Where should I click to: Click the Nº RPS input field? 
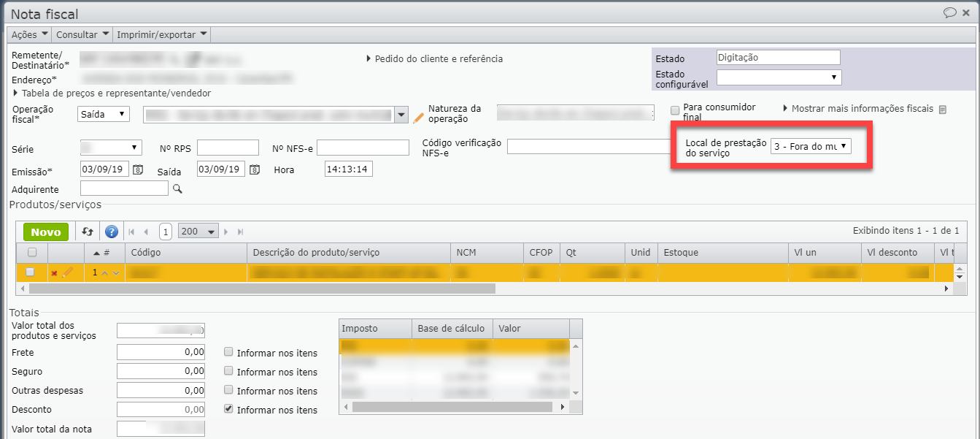[x=228, y=148]
